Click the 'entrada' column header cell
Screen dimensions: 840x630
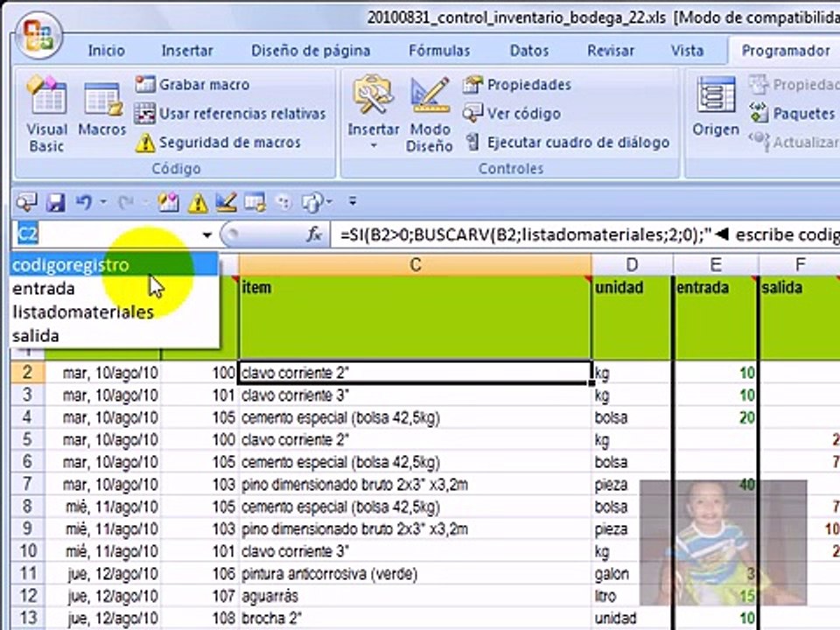coord(716,318)
